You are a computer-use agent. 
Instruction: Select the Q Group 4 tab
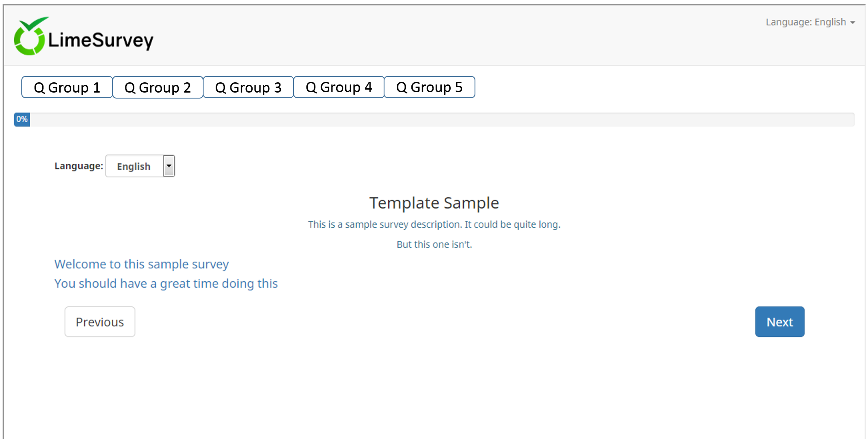point(339,87)
